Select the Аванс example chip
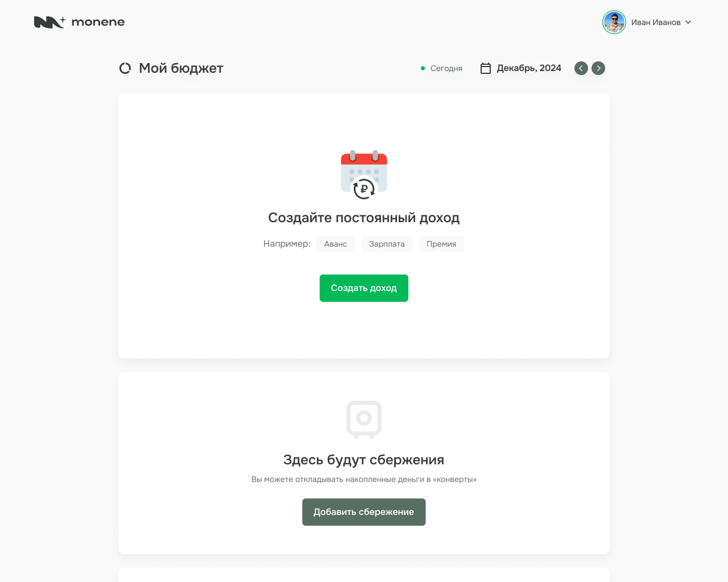 pyautogui.click(x=336, y=244)
